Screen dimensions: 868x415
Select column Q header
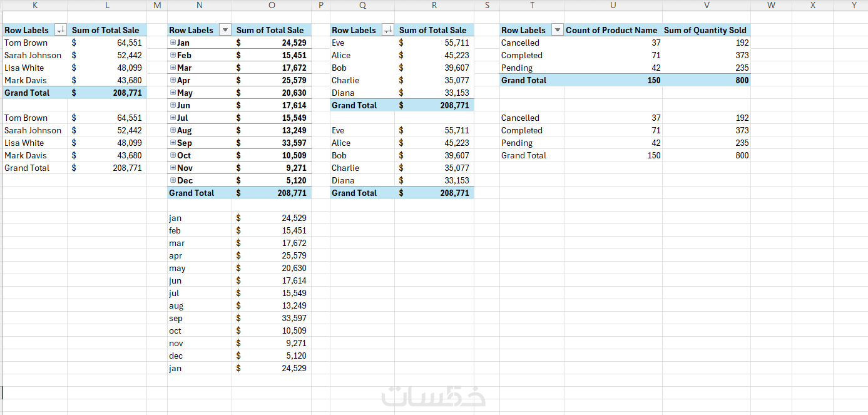pos(362,5)
